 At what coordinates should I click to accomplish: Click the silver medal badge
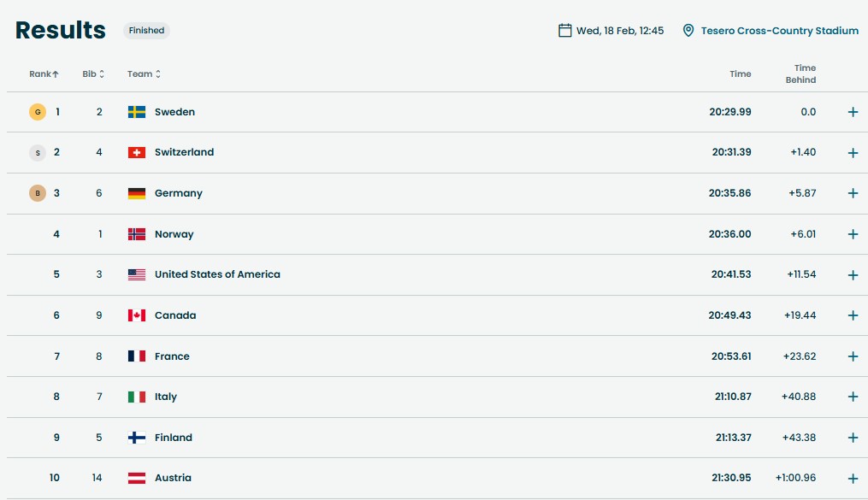tap(38, 152)
